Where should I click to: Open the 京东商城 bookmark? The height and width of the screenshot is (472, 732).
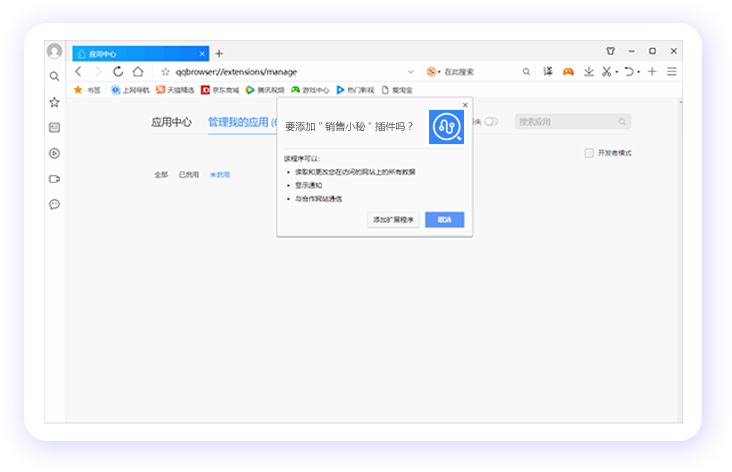220,90
